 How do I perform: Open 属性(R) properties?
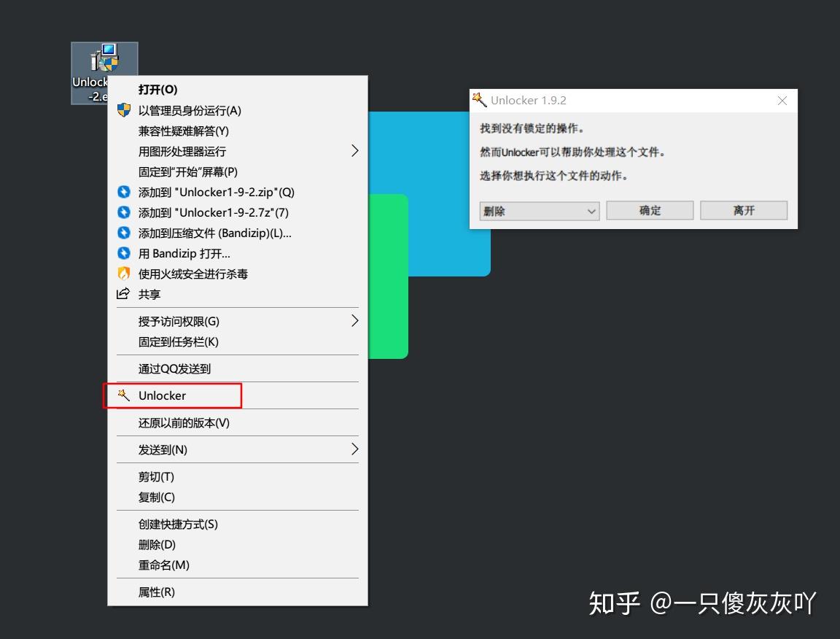pyautogui.click(x=238, y=592)
